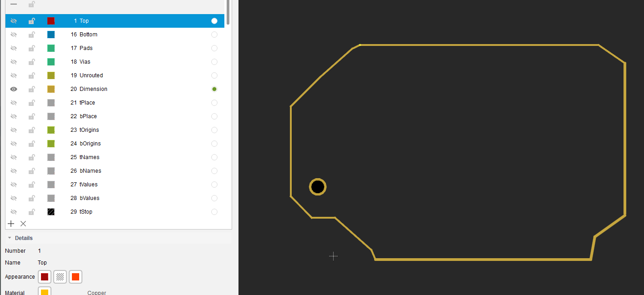
Task: Lock the bOrigins layer with its padlock icon
Action: (x=31, y=144)
